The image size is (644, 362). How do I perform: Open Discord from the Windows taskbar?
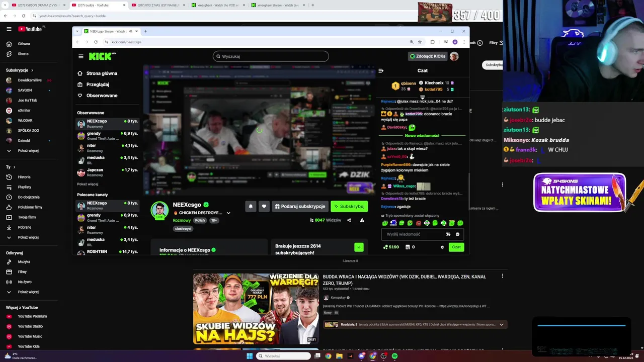tap(362, 356)
